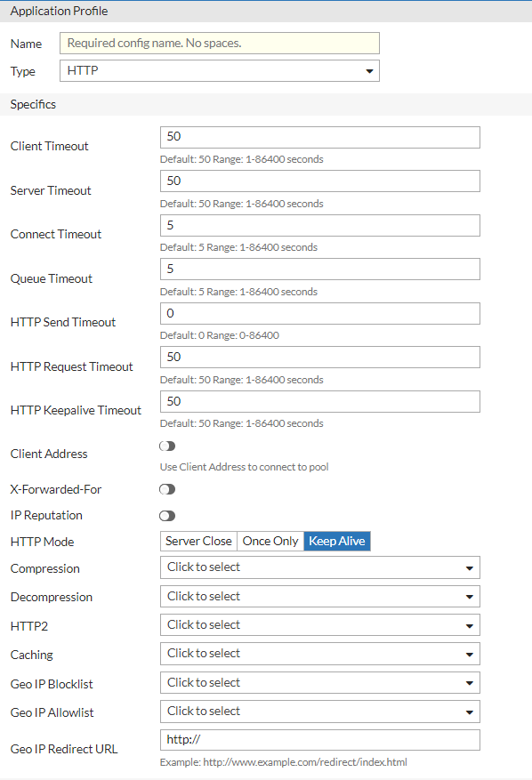Open the Type dropdown
Viewport: 532px width, 780px height.
[x=219, y=70]
